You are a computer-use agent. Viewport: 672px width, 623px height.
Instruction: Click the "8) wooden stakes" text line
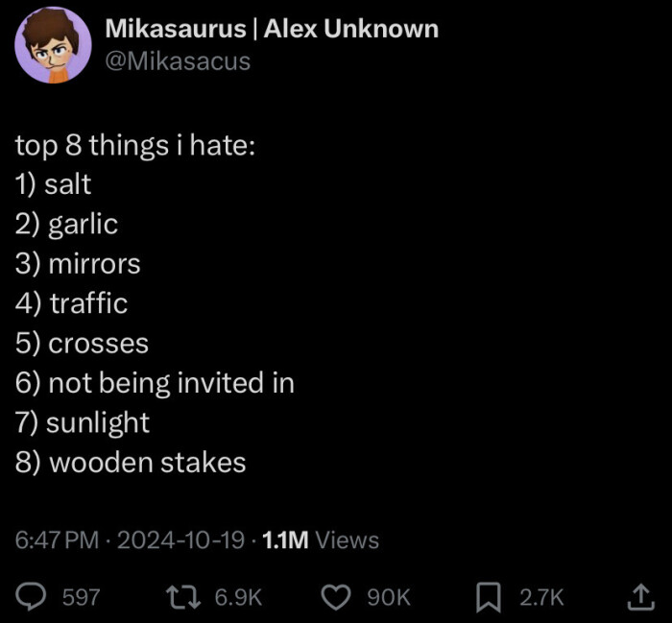click(131, 463)
